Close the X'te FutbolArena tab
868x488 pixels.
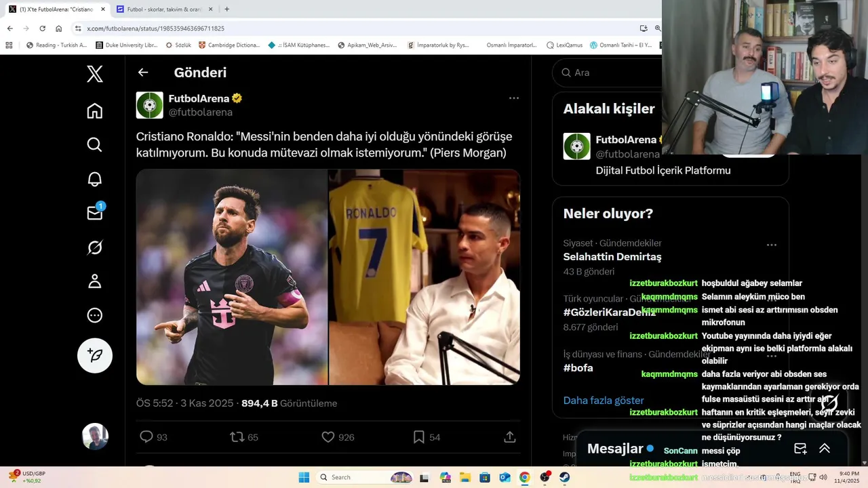click(x=102, y=9)
